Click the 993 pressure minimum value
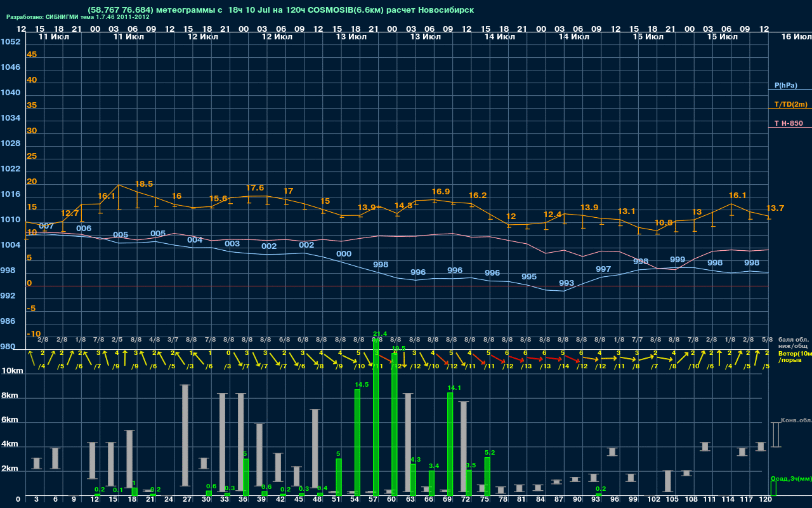 [x=566, y=283]
